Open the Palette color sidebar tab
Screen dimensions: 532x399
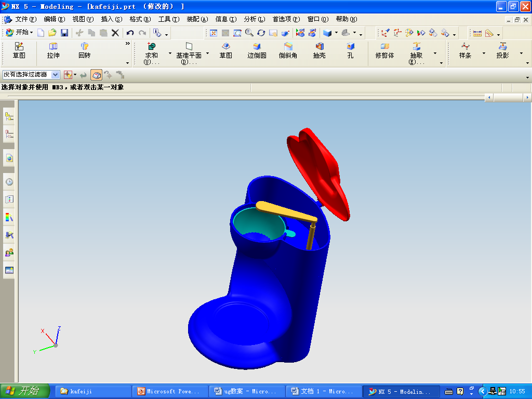pyautogui.click(x=9, y=217)
